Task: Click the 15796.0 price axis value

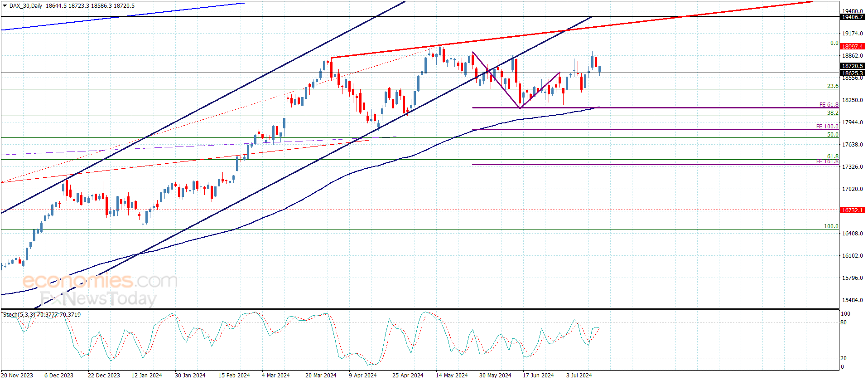Action: pyautogui.click(x=852, y=278)
